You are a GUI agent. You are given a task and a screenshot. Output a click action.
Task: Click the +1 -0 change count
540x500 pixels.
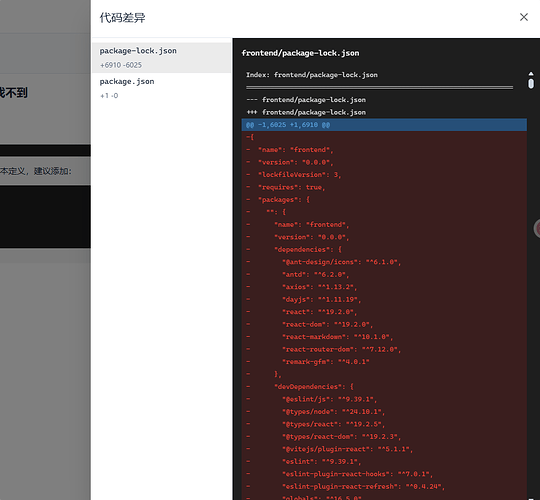[109, 96]
